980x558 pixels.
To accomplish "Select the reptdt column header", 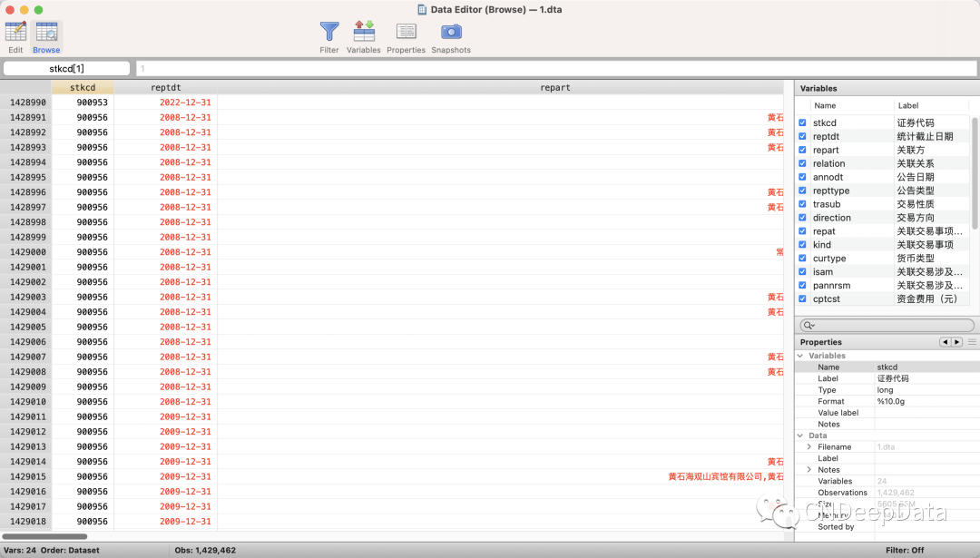I will (x=166, y=87).
